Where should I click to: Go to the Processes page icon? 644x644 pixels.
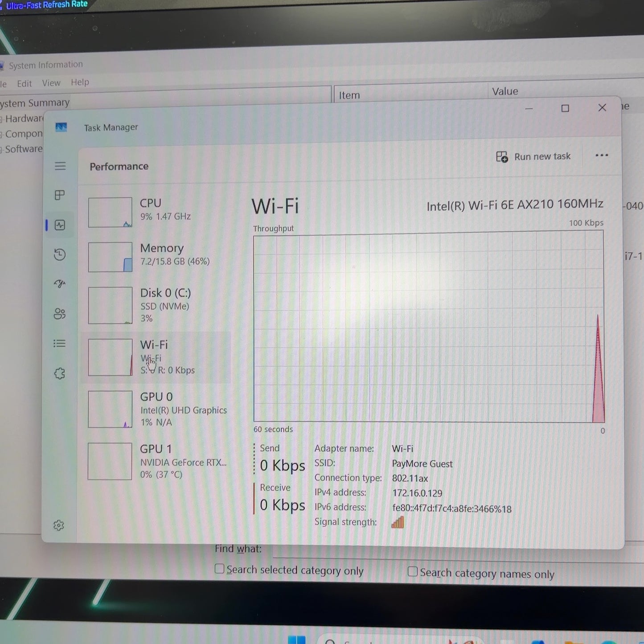[x=60, y=195]
